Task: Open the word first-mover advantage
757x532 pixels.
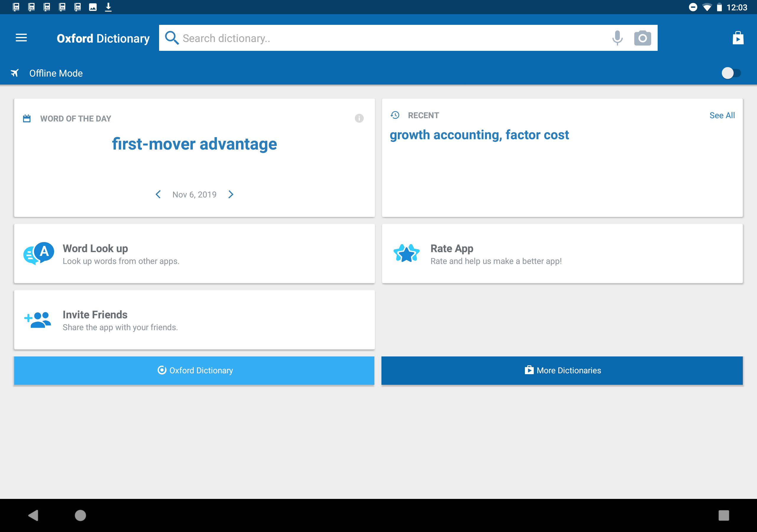Action: (x=195, y=144)
